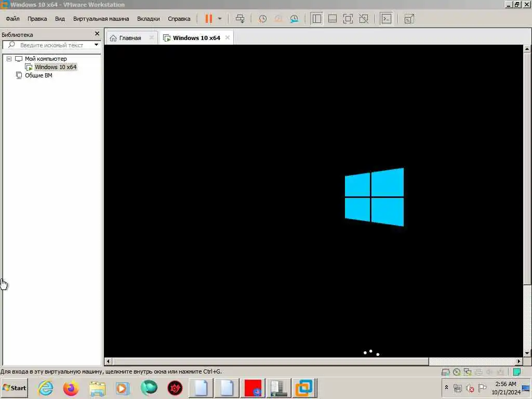The image size is (532, 399).
Task: Select Windows 10 x64 in library tree
Action: 56,67
